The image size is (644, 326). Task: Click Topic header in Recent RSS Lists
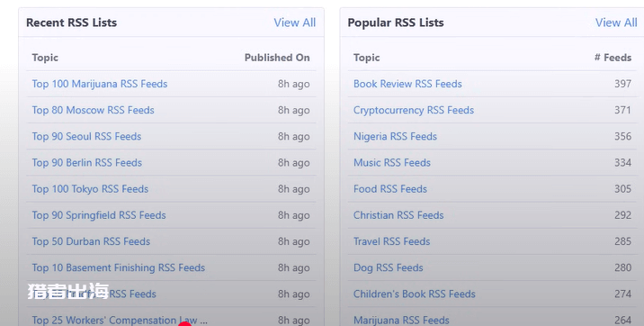(x=45, y=58)
